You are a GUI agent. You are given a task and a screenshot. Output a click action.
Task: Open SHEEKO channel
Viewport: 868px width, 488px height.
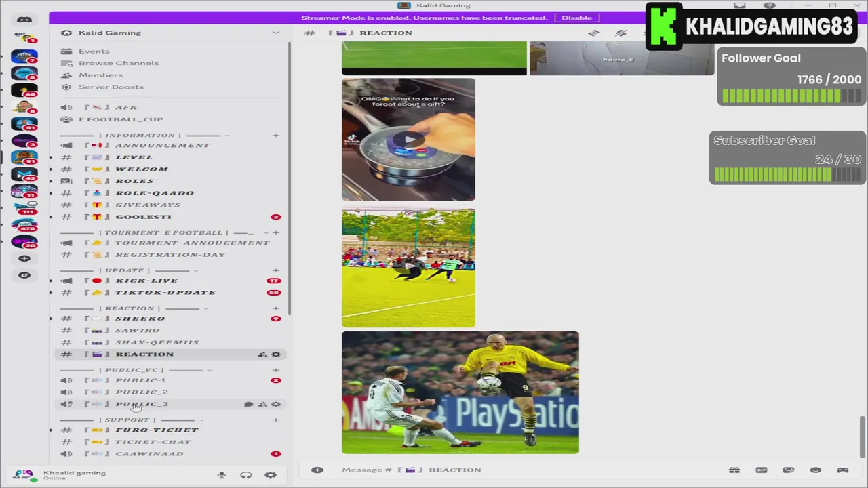[x=170, y=319]
